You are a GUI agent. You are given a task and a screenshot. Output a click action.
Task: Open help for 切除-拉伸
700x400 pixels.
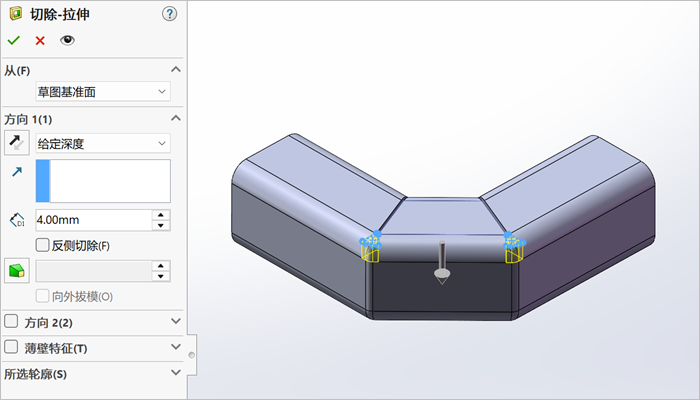click(x=169, y=14)
